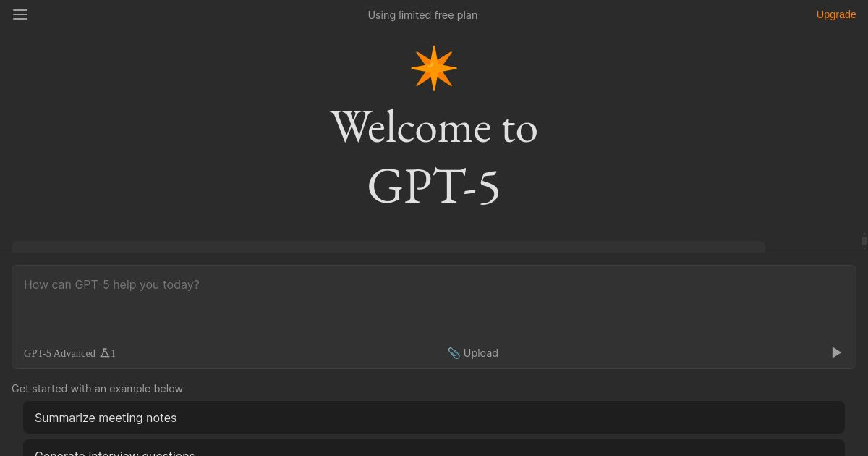Click the flask usage icon near GPT-5 Advanced
868x456 pixels.
(x=104, y=352)
